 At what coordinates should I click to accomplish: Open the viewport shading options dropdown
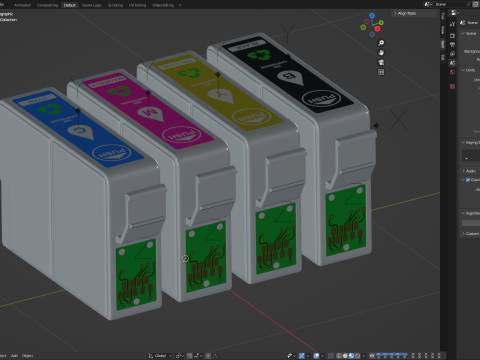pos(363,356)
